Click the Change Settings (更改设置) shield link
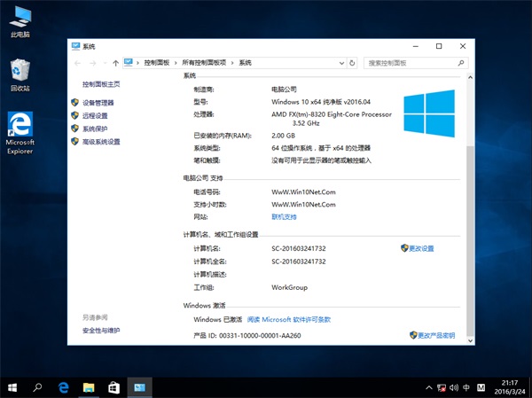Screen dimensions: 532x398 click(x=420, y=248)
